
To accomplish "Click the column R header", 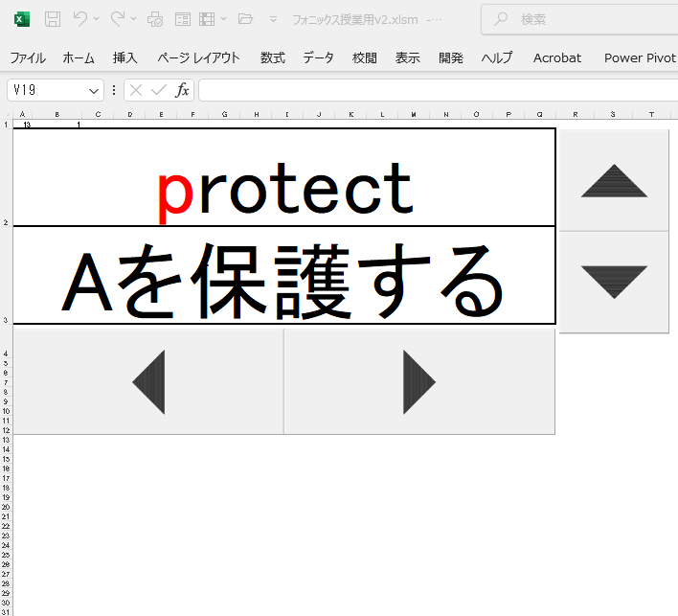I will point(575,115).
